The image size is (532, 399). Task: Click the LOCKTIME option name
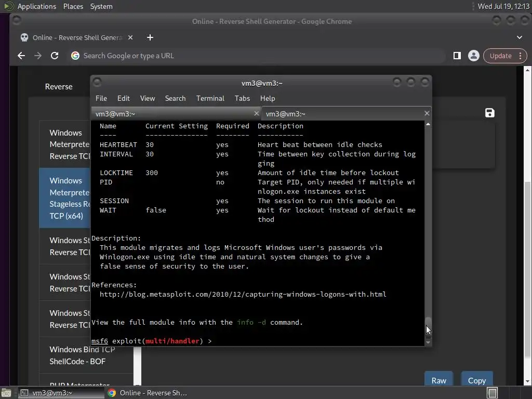[x=116, y=172]
